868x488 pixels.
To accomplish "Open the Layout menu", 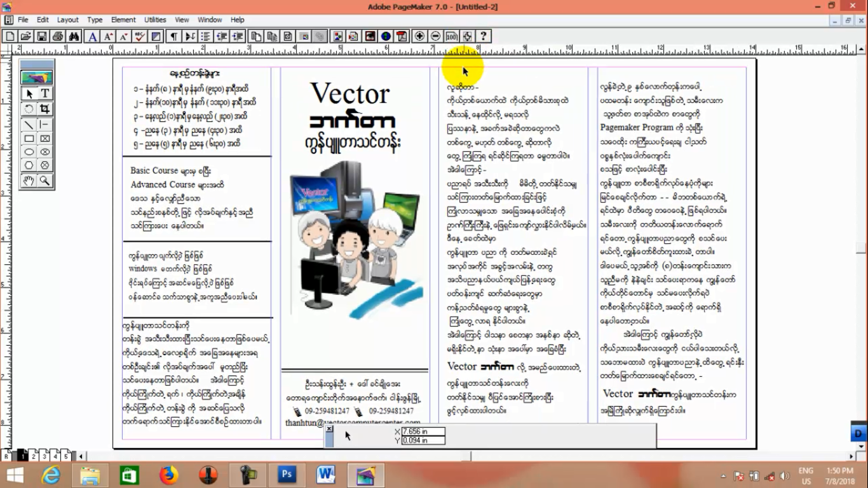I will pos(68,20).
